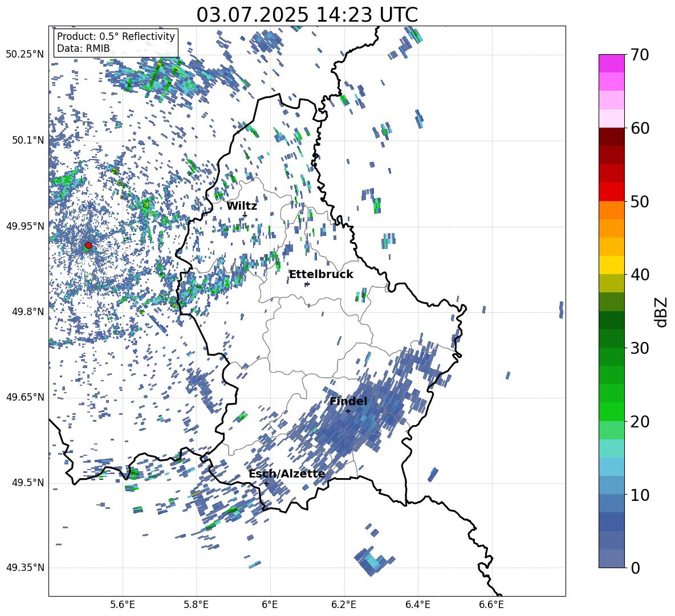
Task: Click the colorbar tick value 20
Action: (x=640, y=421)
